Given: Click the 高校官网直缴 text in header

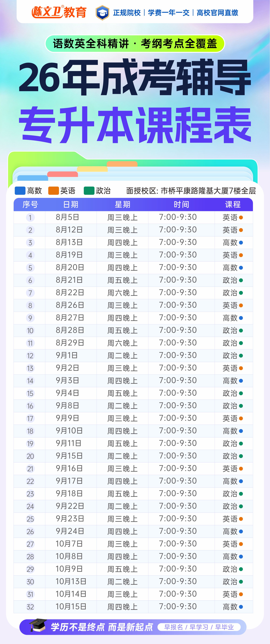Looking at the screenshot, I should pyautogui.click(x=217, y=13).
